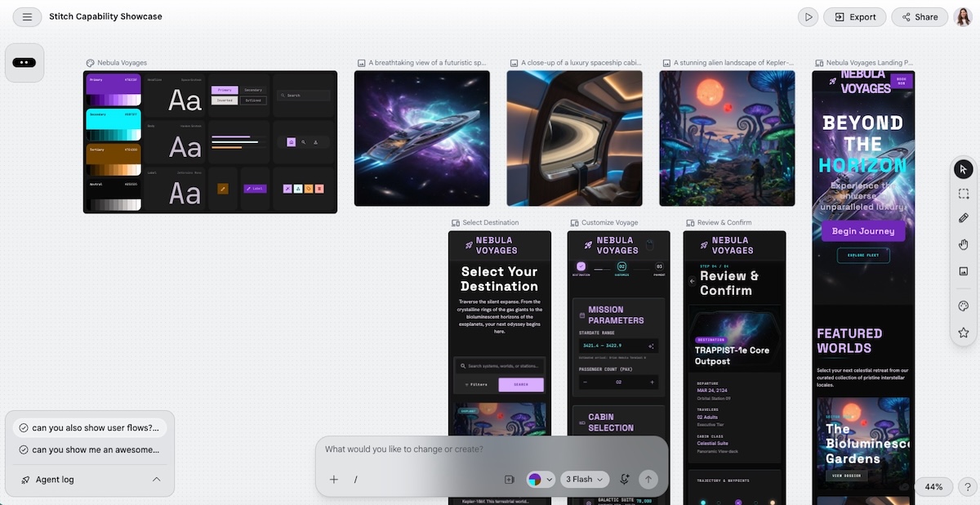Select the alien mushroom landscape image
The image size is (980, 505).
[727, 138]
